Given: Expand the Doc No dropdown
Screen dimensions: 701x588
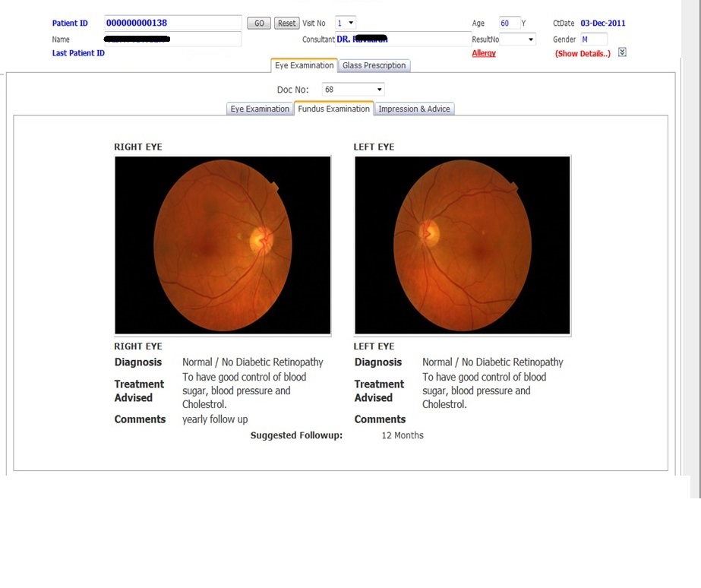Looking at the screenshot, I should click(x=353, y=90).
